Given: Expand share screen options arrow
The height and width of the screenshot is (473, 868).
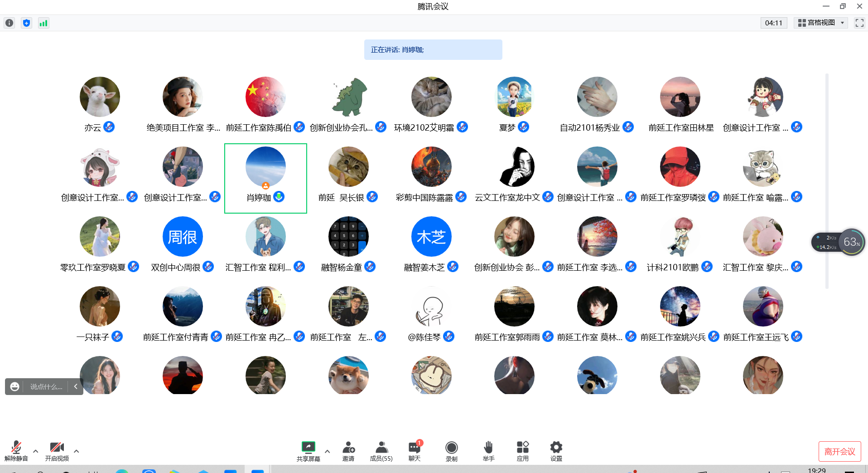Looking at the screenshot, I should 327,451.
